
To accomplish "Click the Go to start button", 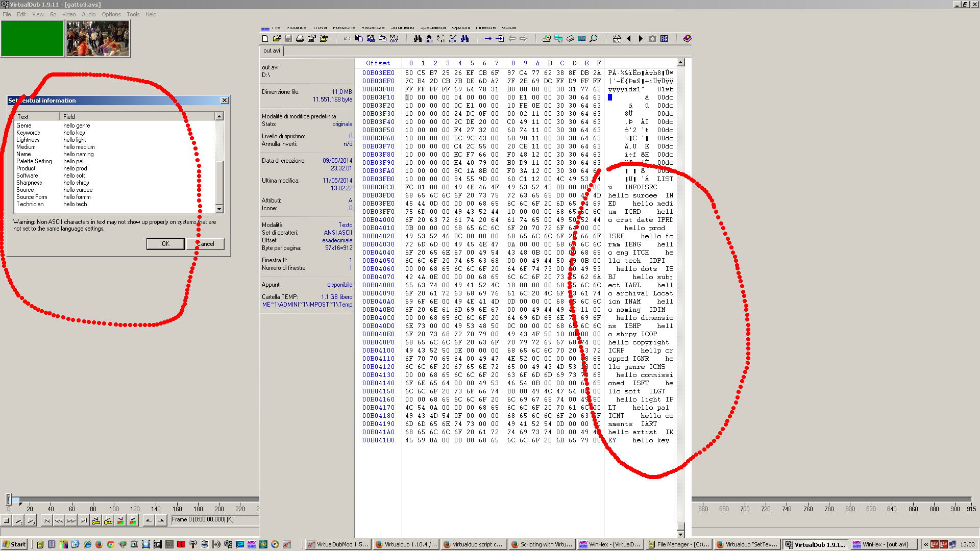I will click(x=47, y=521).
